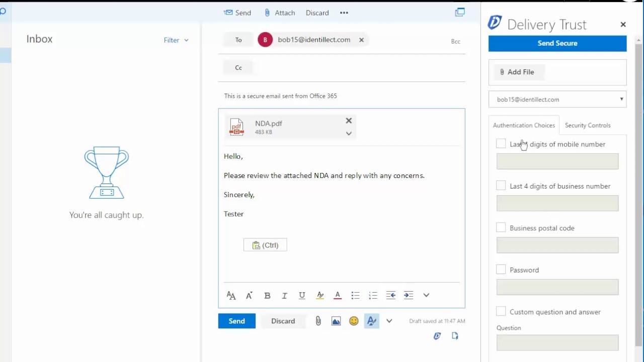The image size is (644, 362).
Task: Open the To recipients picker
Action: click(x=238, y=40)
